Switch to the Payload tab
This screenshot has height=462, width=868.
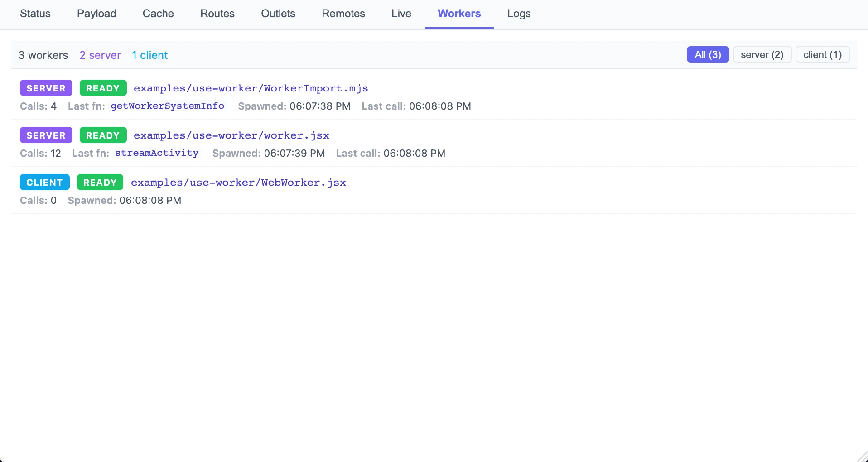point(96,14)
